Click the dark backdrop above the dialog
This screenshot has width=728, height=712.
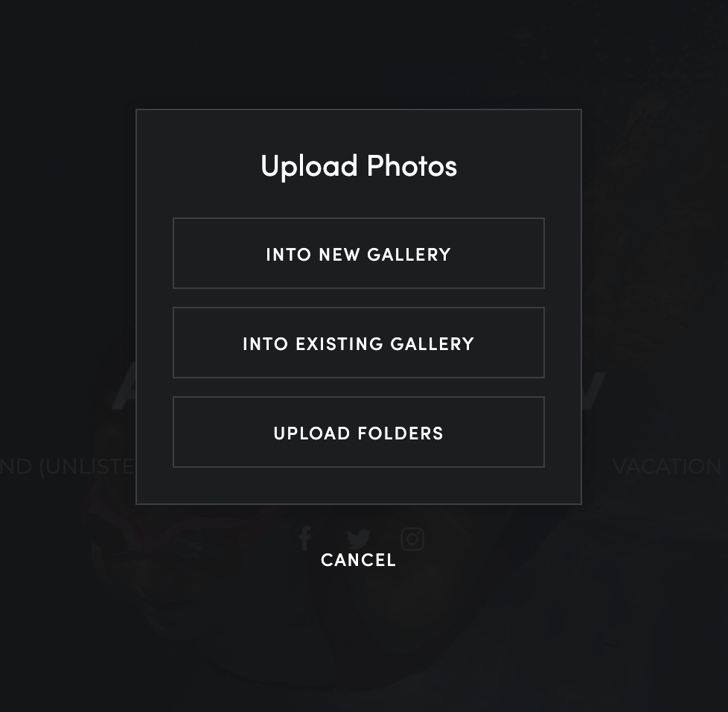pyautogui.click(x=359, y=54)
